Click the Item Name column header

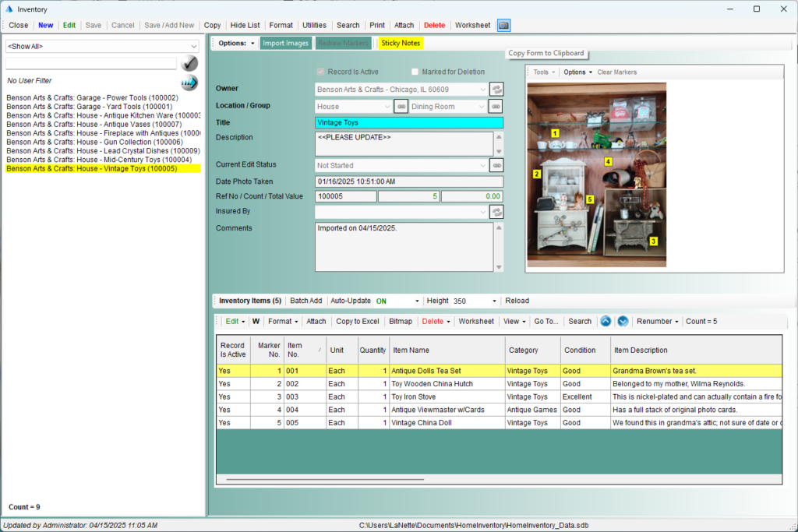pos(447,350)
